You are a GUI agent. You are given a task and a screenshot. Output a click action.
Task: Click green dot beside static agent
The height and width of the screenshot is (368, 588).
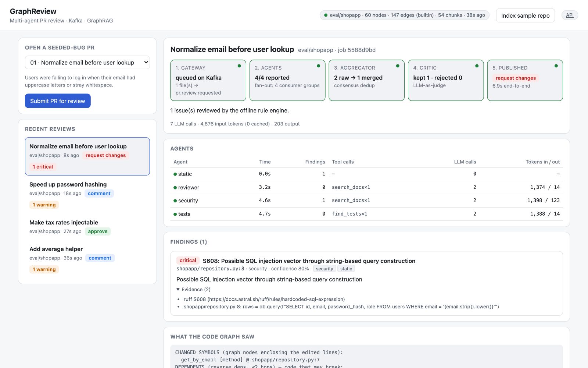pos(175,174)
